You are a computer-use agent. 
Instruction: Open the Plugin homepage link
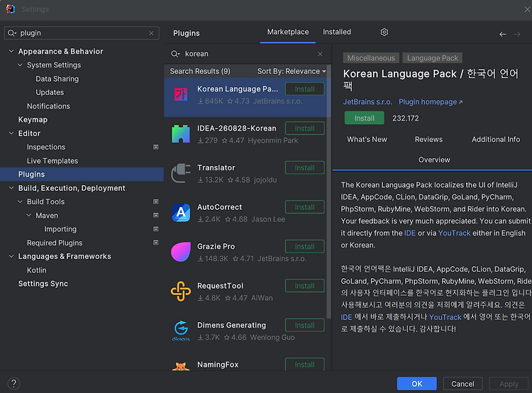click(431, 102)
